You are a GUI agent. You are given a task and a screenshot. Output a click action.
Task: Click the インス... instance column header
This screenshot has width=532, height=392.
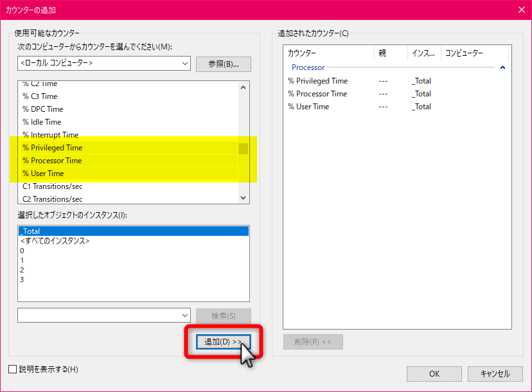[424, 53]
